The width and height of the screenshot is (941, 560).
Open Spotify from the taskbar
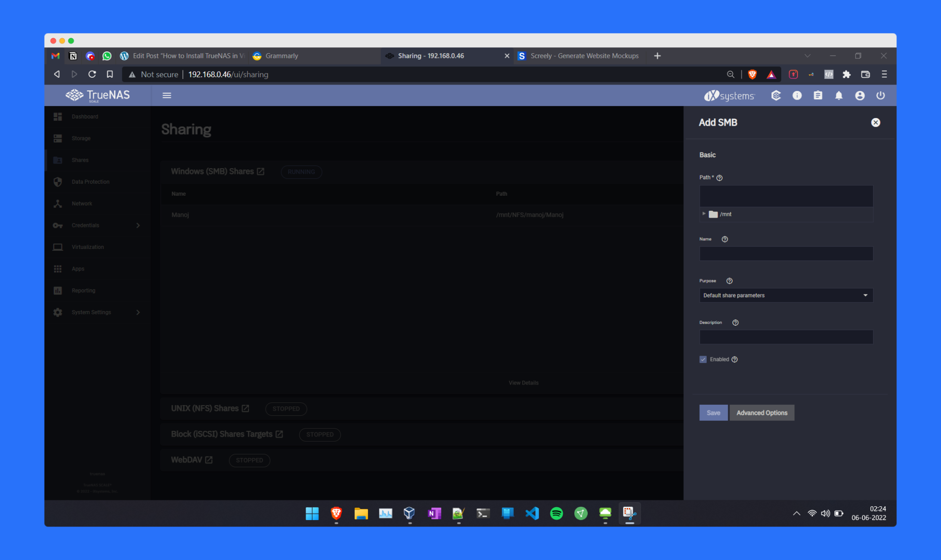tap(556, 513)
